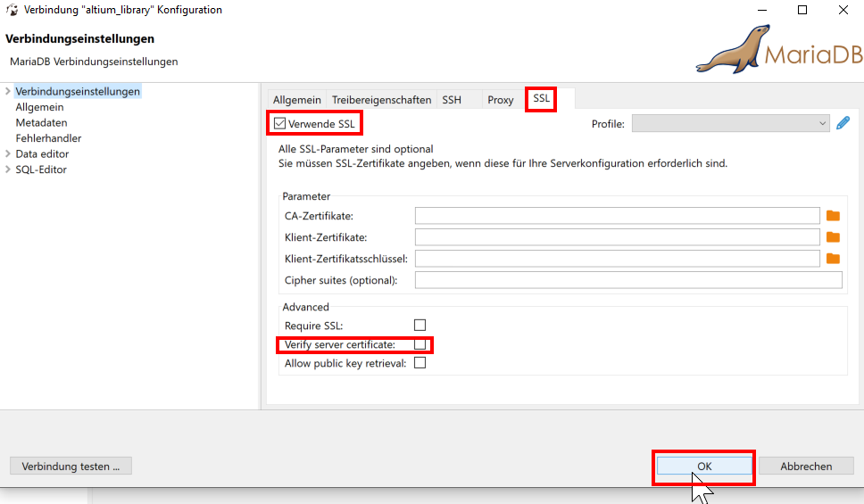Image resolution: width=864 pixels, height=504 pixels.
Task: Browse folder for CA-Zertifikate file
Action: click(x=833, y=215)
